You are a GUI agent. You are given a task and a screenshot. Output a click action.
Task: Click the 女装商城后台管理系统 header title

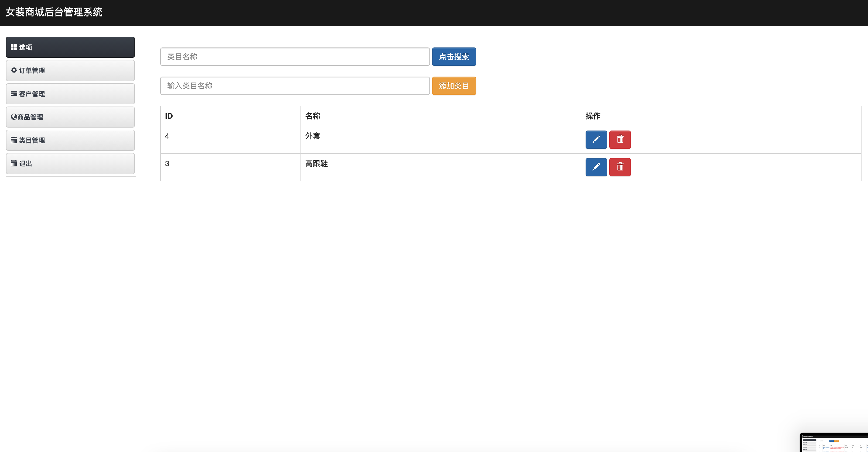click(x=54, y=12)
